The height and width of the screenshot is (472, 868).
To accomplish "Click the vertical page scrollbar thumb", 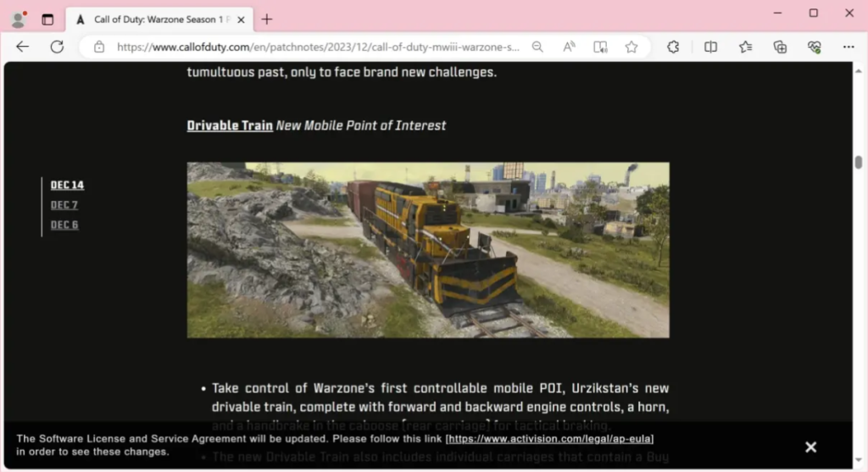I will 859,162.
